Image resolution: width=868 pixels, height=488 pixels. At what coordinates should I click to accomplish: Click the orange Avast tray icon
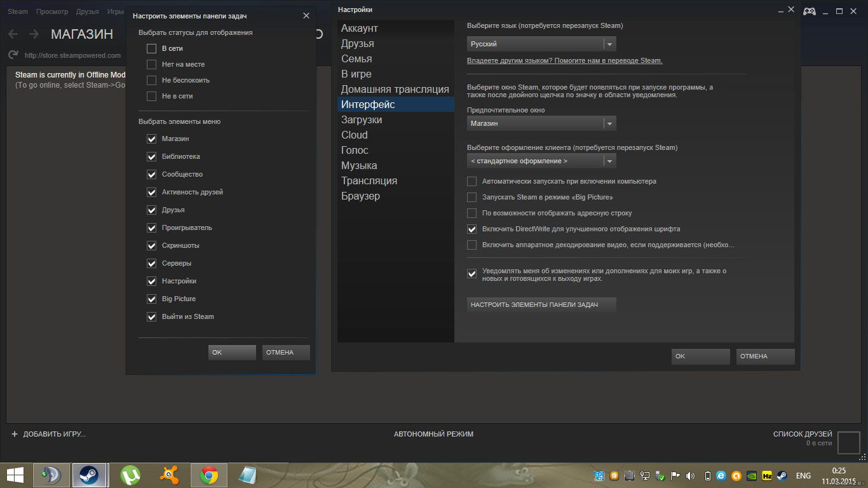point(736,475)
